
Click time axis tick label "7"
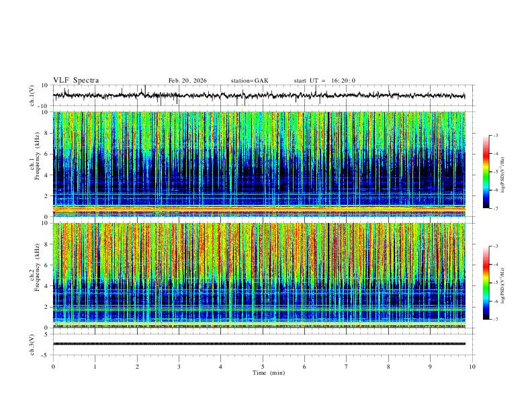(347, 367)
